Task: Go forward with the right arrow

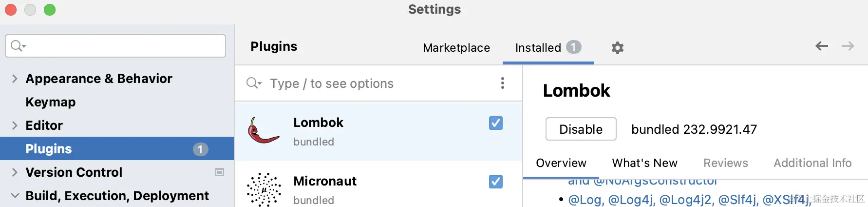Action: tap(848, 46)
